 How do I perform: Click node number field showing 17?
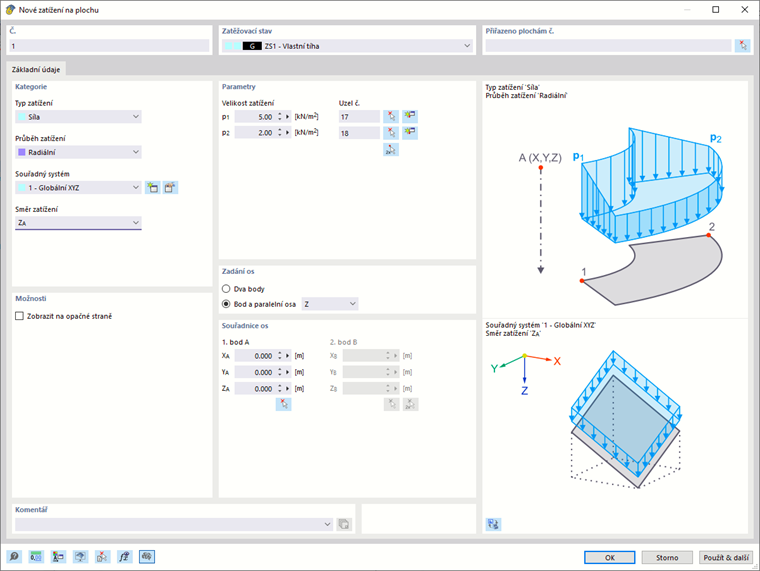359,117
